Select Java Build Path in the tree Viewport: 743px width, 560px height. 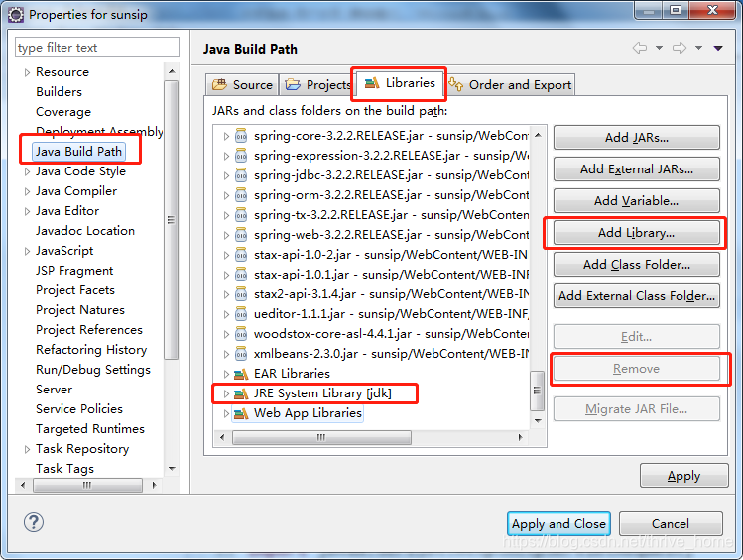[78, 151]
